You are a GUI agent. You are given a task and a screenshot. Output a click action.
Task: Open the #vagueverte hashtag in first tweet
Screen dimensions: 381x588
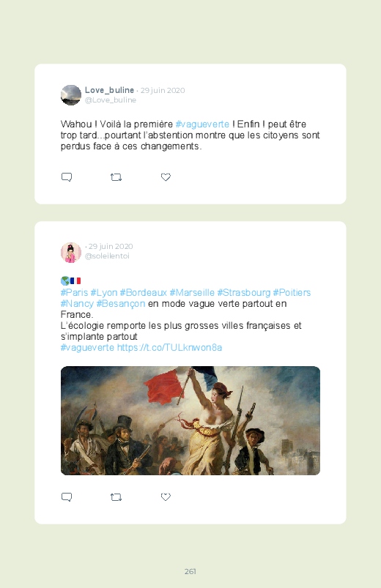tap(202, 124)
